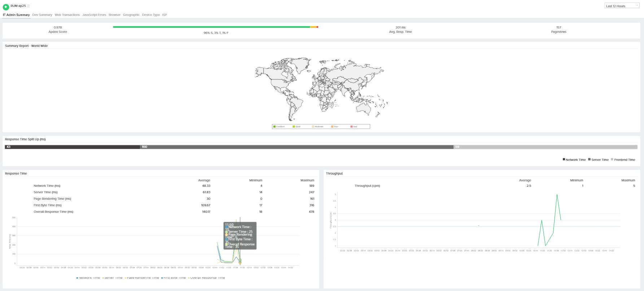This screenshot has width=644, height=291.
Task: Click the Throughput panel heading
Action: tap(334, 173)
